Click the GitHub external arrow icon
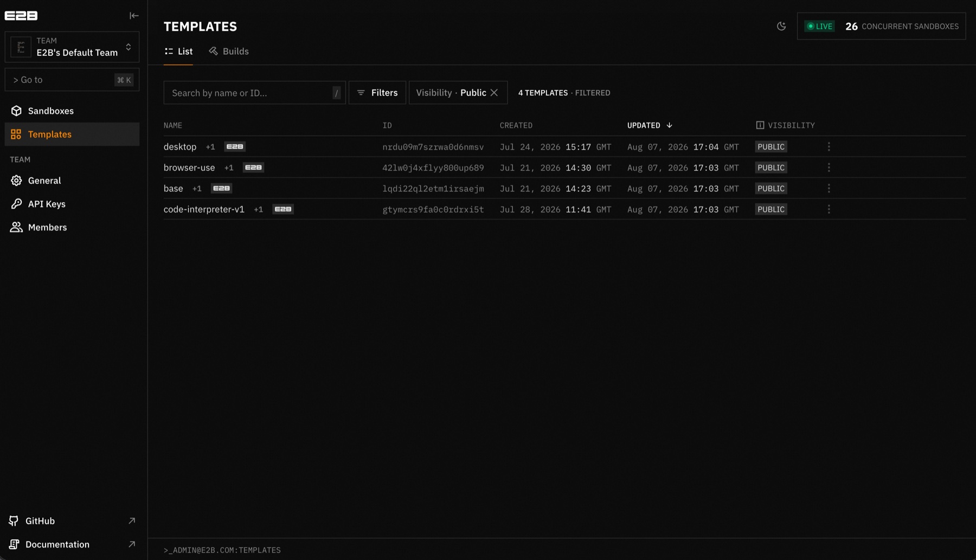Viewport: 976px width, 560px height. pyautogui.click(x=132, y=521)
